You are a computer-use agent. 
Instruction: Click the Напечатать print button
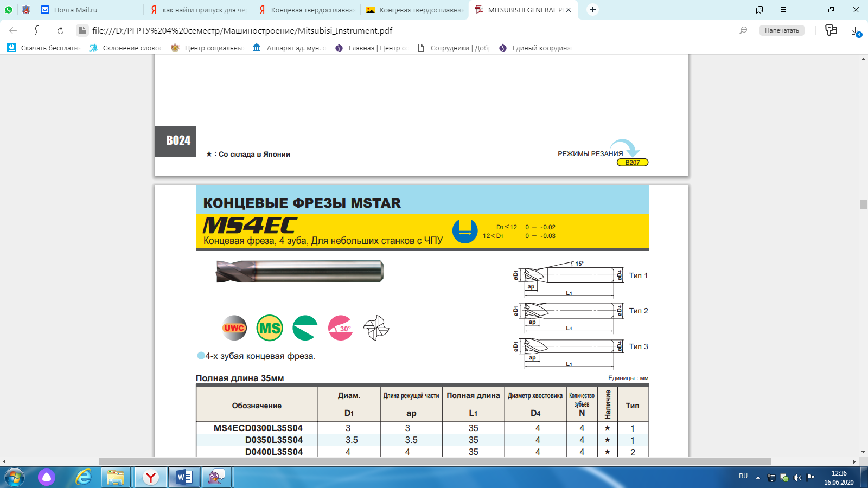coord(782,30)
